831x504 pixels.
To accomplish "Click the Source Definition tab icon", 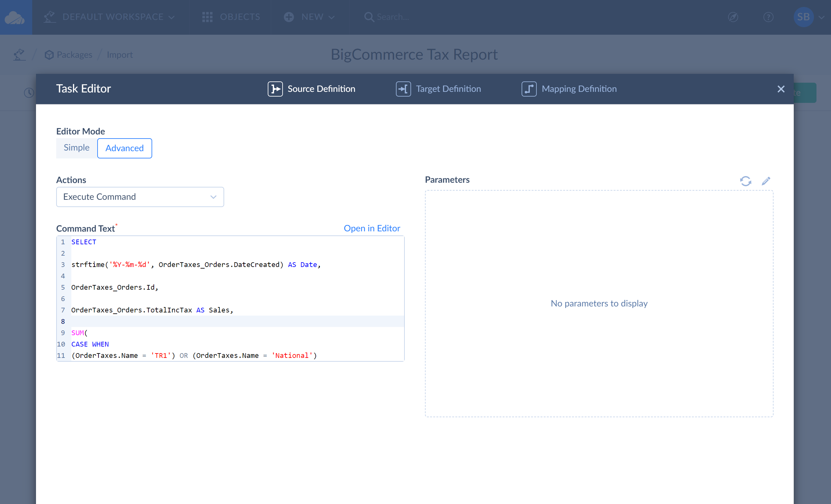I will pos(275,88).
